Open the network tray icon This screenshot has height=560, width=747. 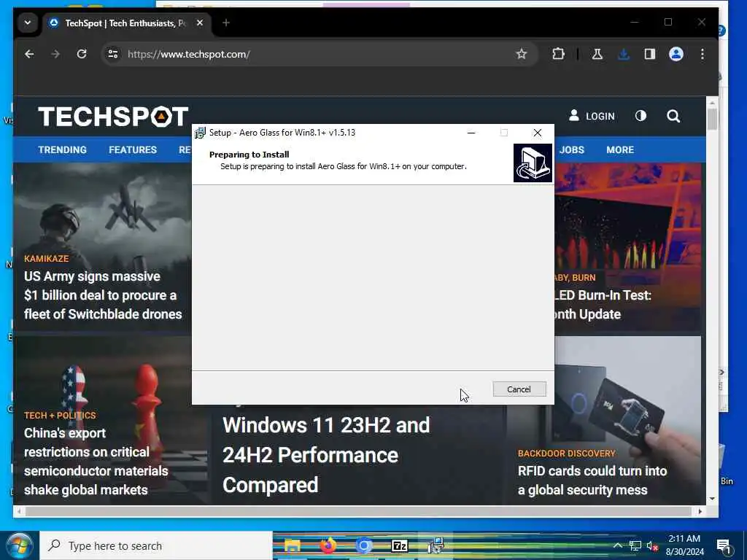(635, 545)
